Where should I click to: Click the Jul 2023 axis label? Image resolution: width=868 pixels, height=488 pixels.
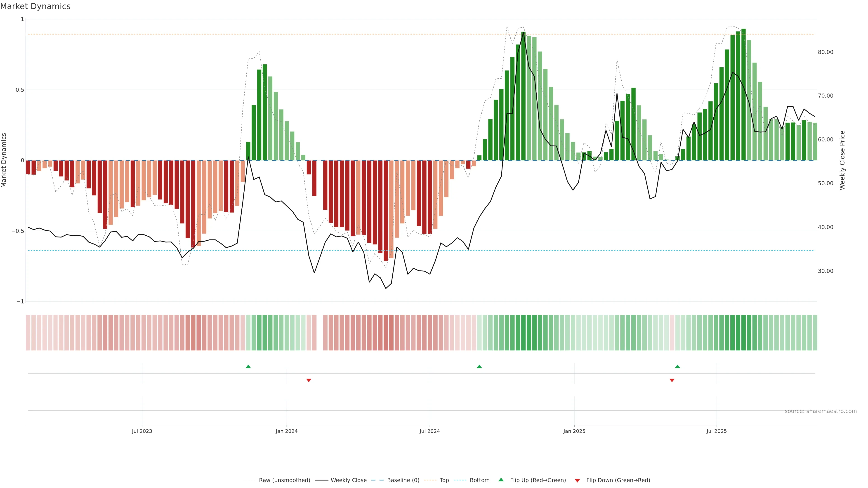click(142, 431)
